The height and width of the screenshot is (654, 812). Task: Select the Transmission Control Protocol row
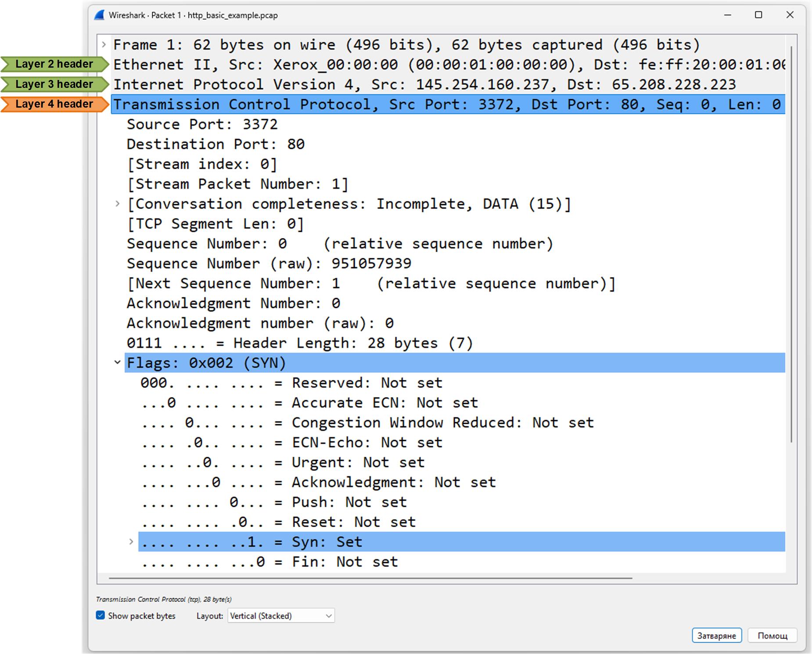click(448, 105)
